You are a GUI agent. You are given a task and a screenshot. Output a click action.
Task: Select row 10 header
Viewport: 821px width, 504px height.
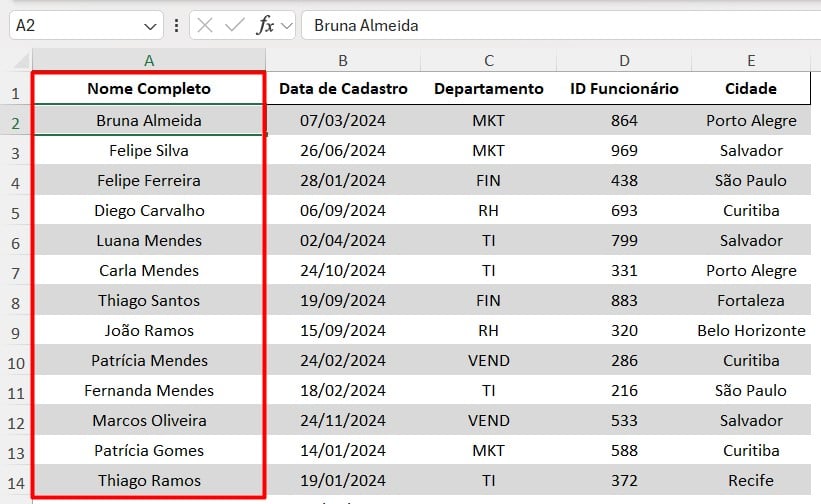[15, 362]
